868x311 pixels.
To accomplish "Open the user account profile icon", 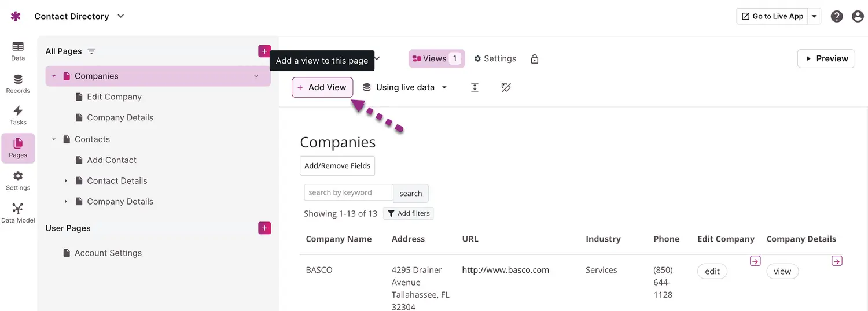I will coord(858,16).
